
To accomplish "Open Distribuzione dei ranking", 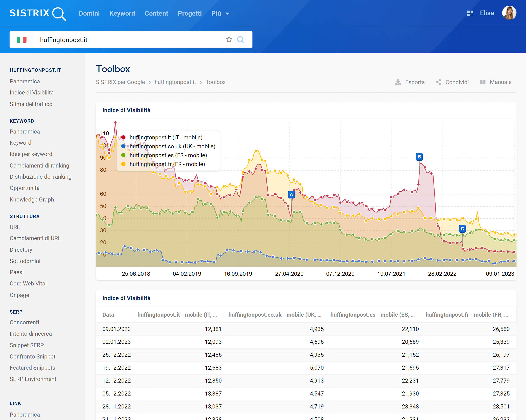I will click(41, 177).
